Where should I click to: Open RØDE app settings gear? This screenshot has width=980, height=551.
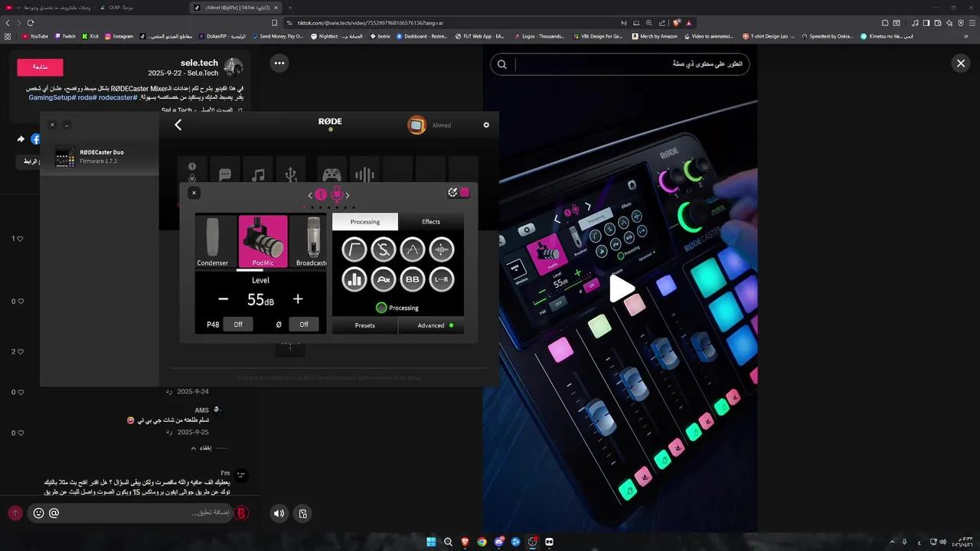(x=486, y=125)
